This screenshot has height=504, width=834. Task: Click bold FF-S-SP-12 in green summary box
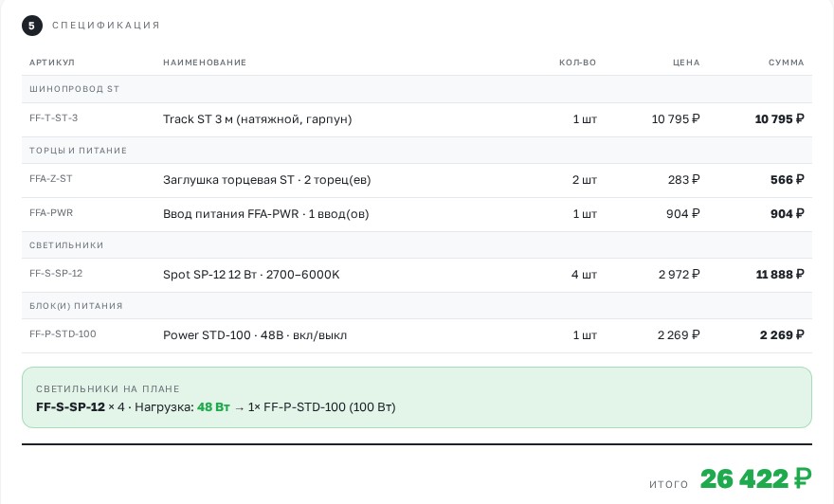70,407
